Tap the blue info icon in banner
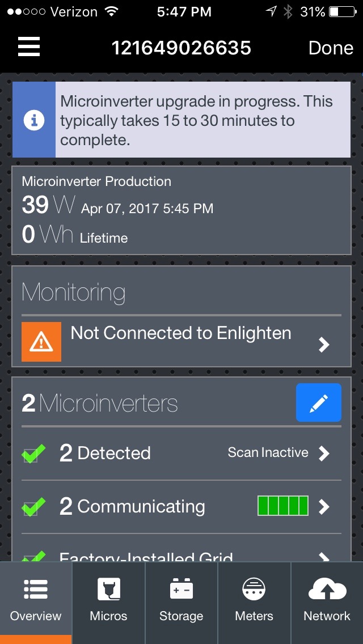 pos(34,120)
